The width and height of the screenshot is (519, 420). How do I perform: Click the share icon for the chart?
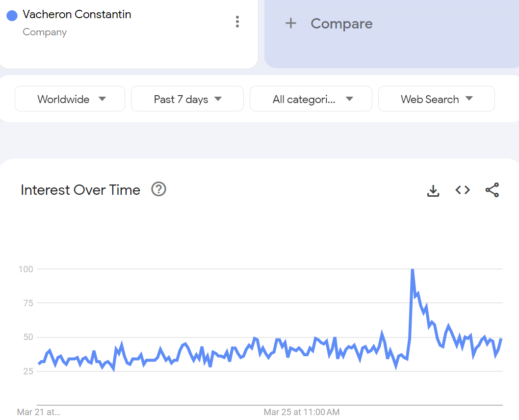[x=492, y=190]
